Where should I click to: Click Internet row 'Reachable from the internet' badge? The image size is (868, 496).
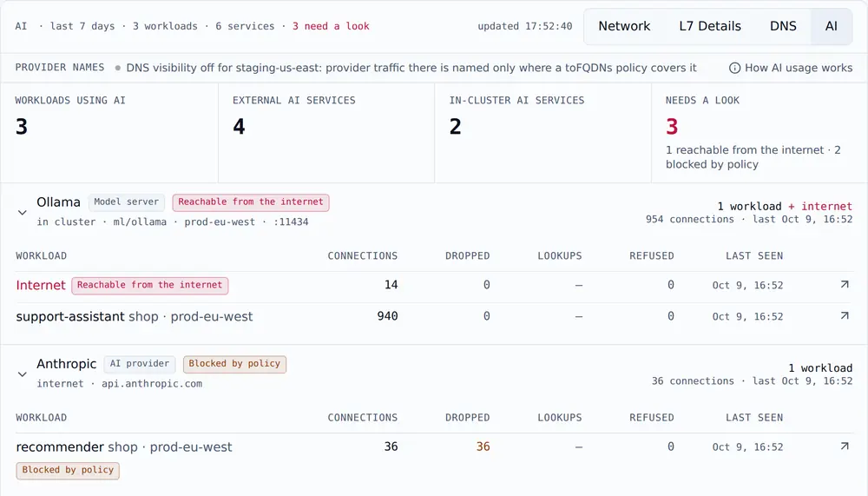point(149,286)
